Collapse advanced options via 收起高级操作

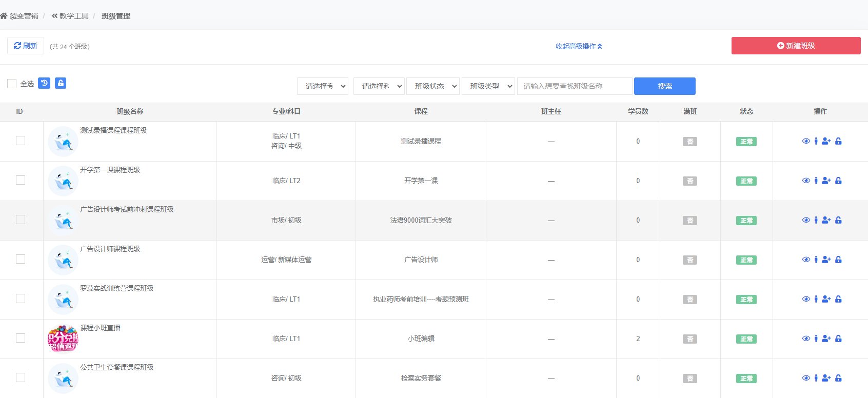click(579, 46)
